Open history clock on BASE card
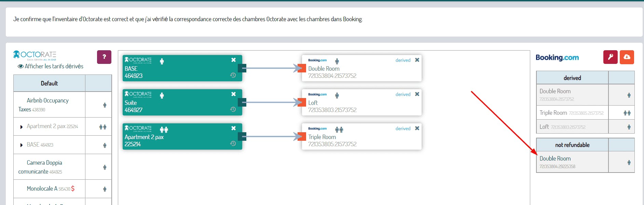Image resolution: width=644 pixels, height=205 pixels. click(233, 75)
